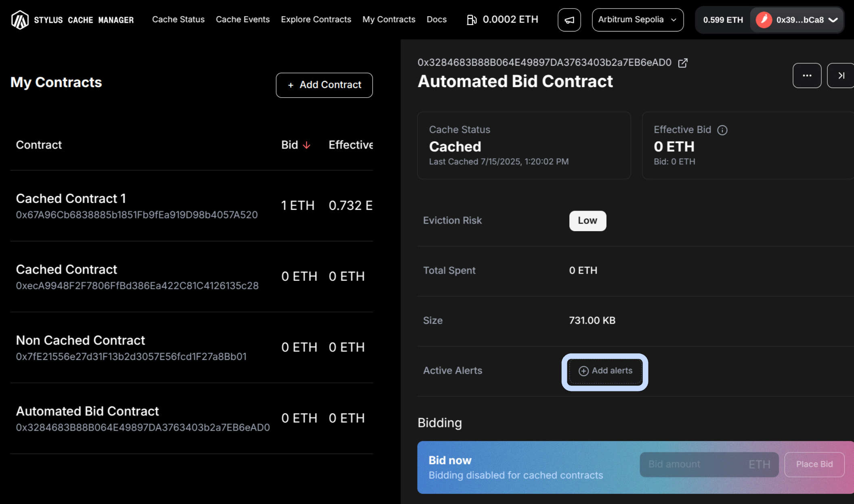Viewport: 854px width, 504px height.
Task: Click the 731.00 KB size value
Action: point(592,320)
